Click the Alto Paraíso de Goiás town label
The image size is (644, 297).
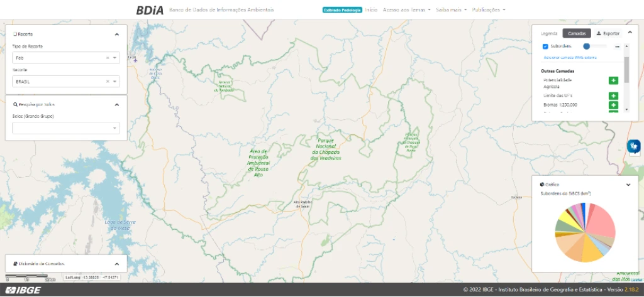click(x=303, y=204)
